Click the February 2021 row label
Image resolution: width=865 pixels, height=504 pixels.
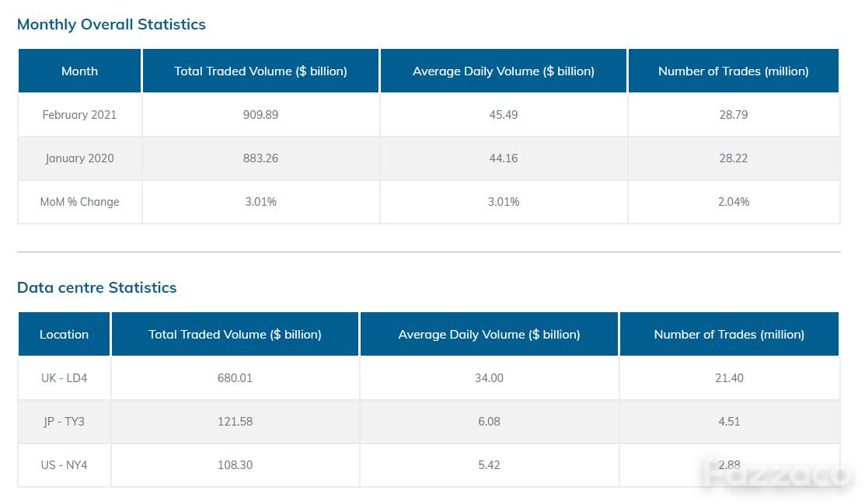(79, 115)
